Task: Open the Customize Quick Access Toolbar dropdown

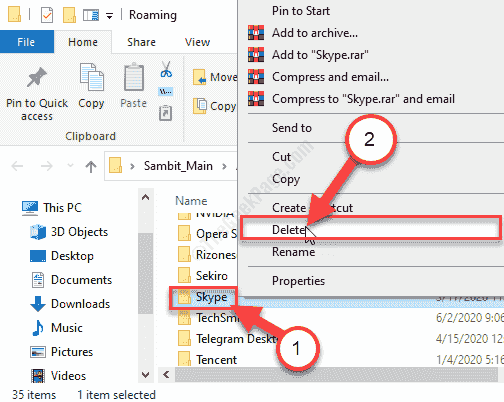Action: point(109,16)
